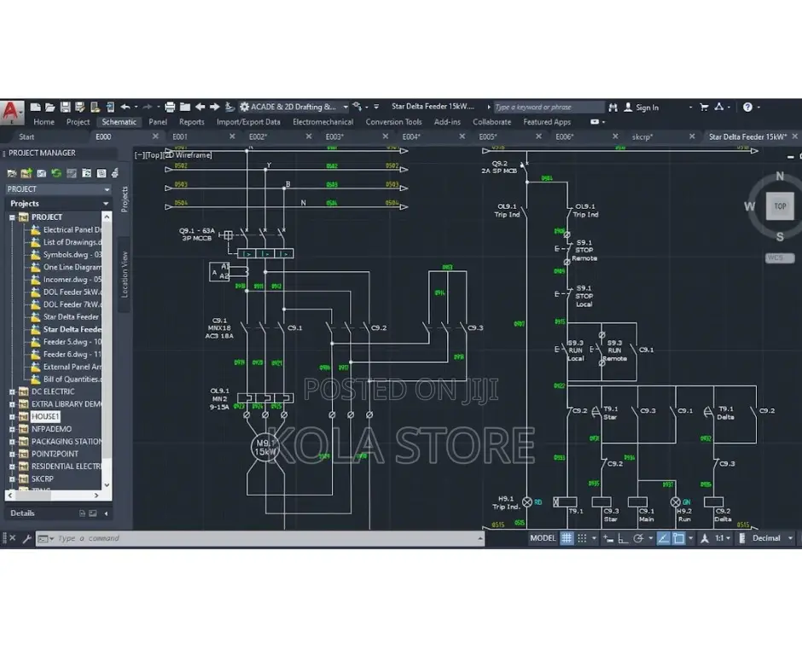Open the Electromechanical ribbon tab
Image resolution: width=802 pixels, height=672 pixels.
point(323,122)
